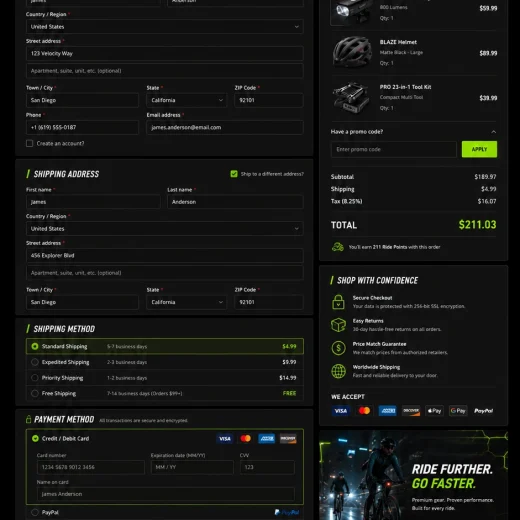Click the Discover icon in Credit / Debit Card row
This screenshot has width=520, height=520.
(x=288, y=439)
